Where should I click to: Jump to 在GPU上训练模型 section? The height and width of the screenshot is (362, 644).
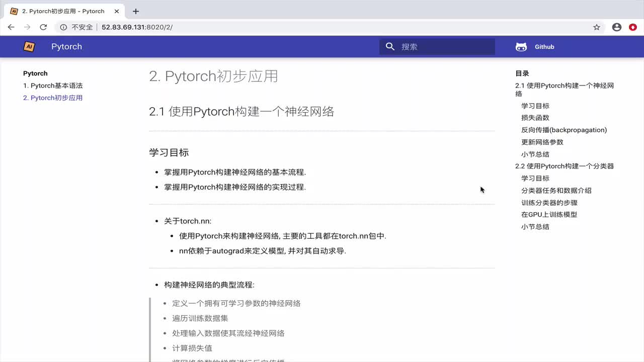(549, 214)
